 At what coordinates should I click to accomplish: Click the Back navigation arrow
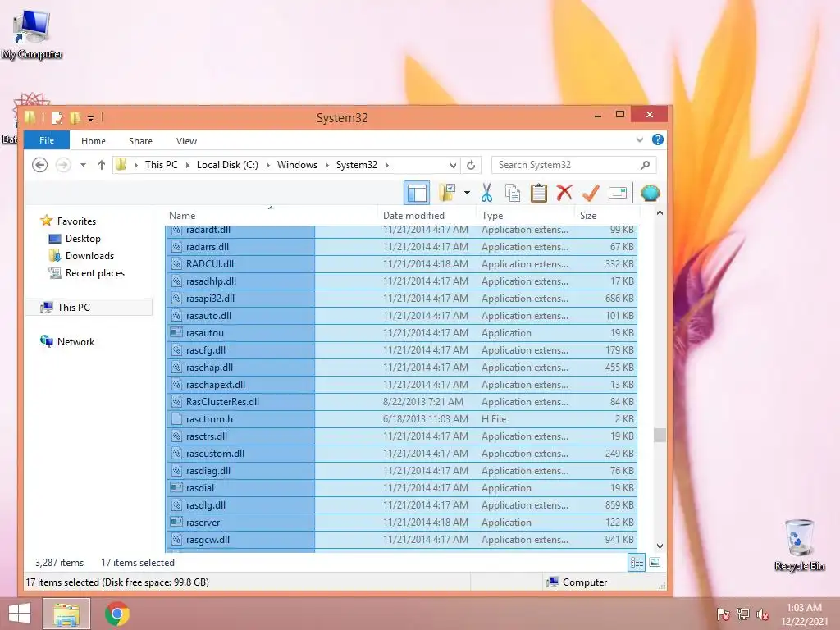tap(39, 165)
